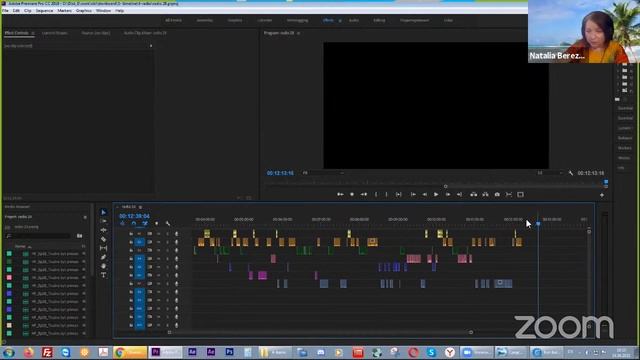Solo the fifth timeline track

167,267
